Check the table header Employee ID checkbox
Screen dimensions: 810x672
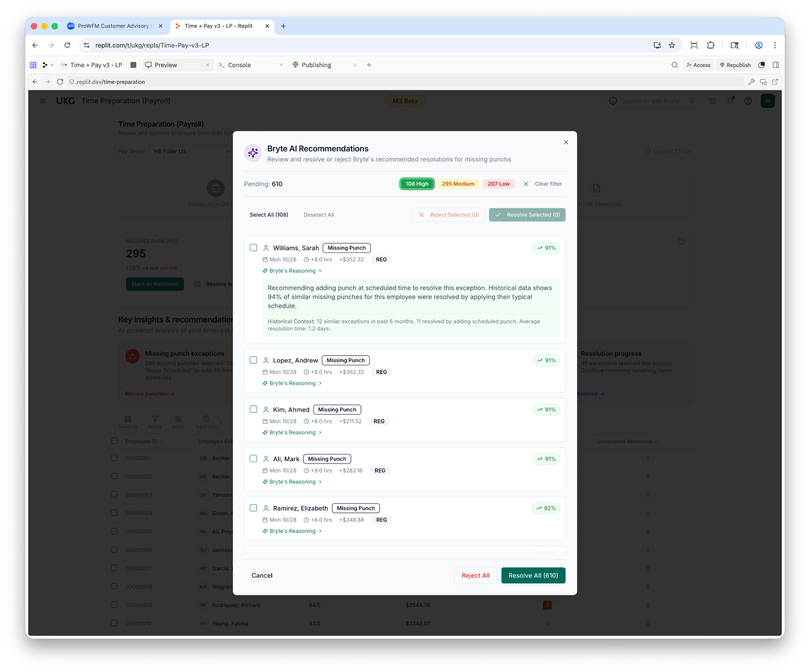(114, 441)
